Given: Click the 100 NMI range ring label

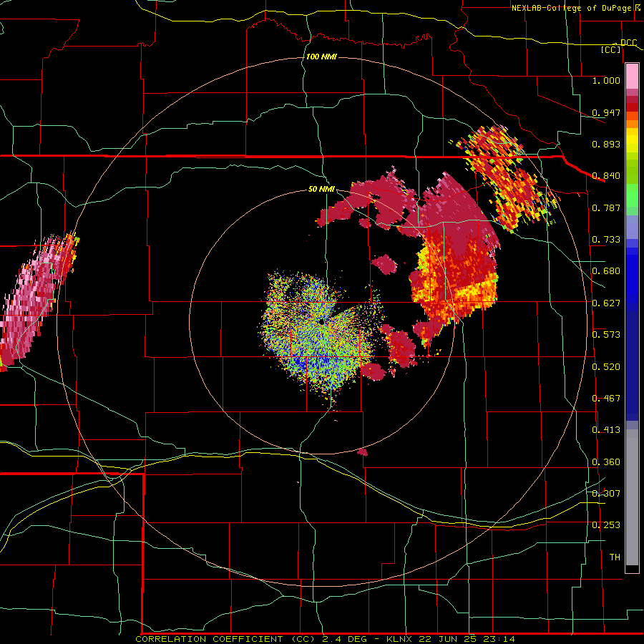Looking at the screenshot, I should tap(321, 57).
